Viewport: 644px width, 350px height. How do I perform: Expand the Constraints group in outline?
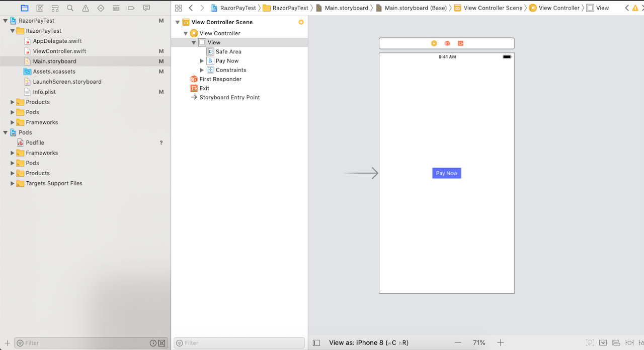202,70
